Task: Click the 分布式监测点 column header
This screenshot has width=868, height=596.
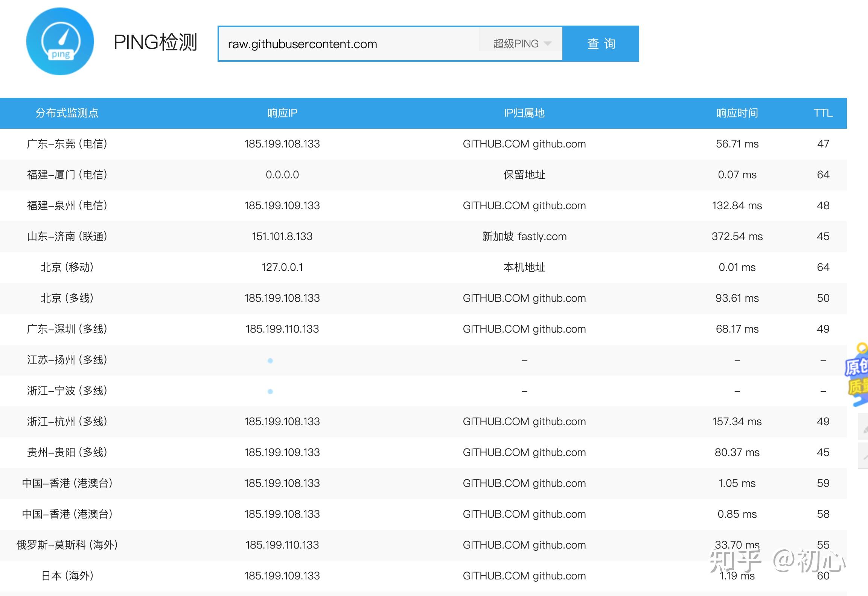Action: pyautogui.click(x=67, y=113)
